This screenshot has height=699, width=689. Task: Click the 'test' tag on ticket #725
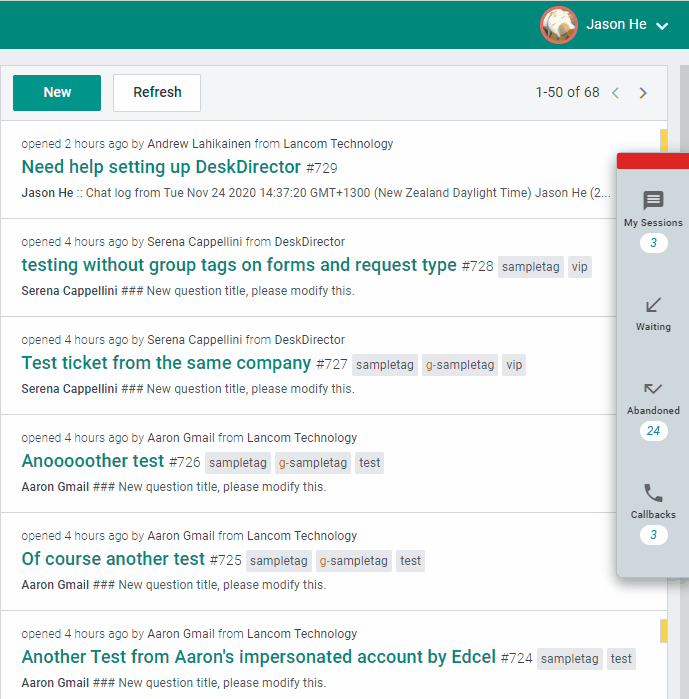click(410, 561)
